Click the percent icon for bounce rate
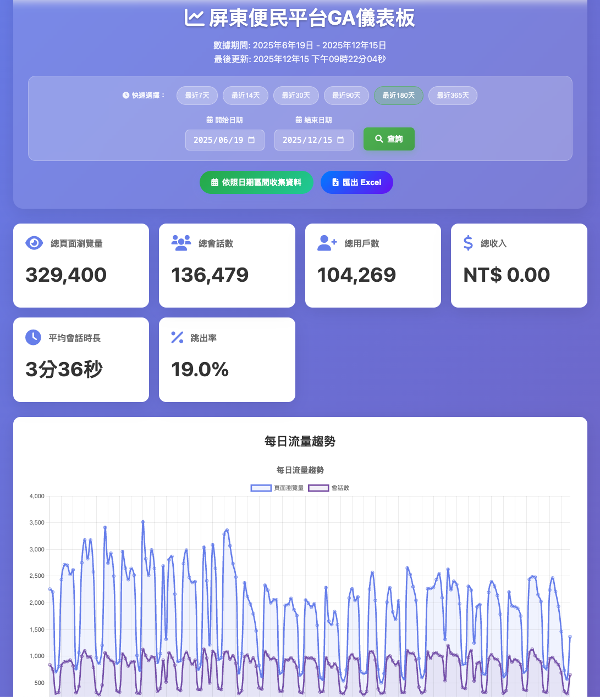 (x=178, y=337)
